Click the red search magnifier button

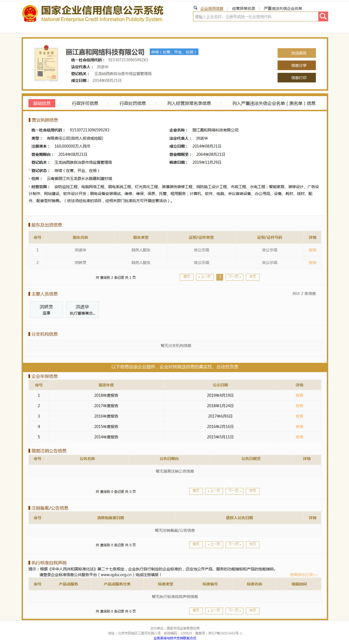(323, 16)
